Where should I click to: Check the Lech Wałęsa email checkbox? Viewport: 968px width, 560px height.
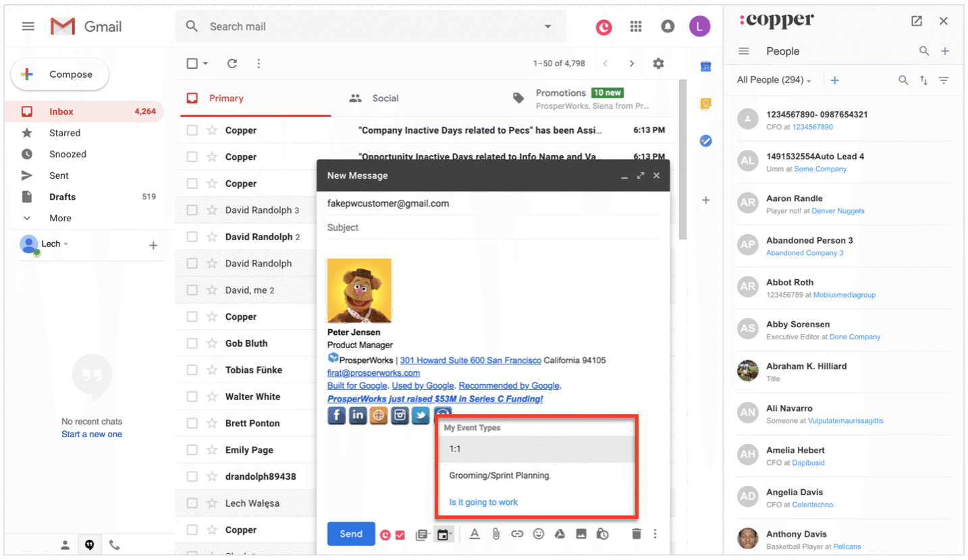pyautogui.click(x=192, y=503)
